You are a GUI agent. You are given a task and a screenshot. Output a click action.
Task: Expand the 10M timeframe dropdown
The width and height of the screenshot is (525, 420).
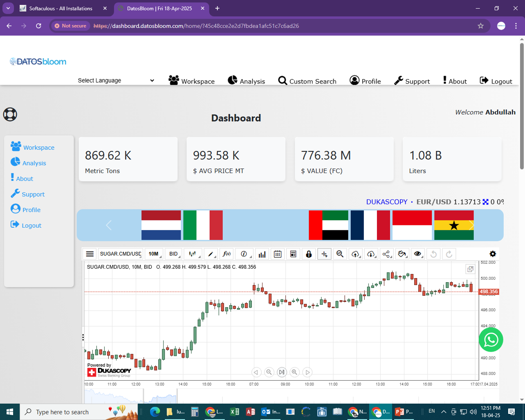(154, 254)
